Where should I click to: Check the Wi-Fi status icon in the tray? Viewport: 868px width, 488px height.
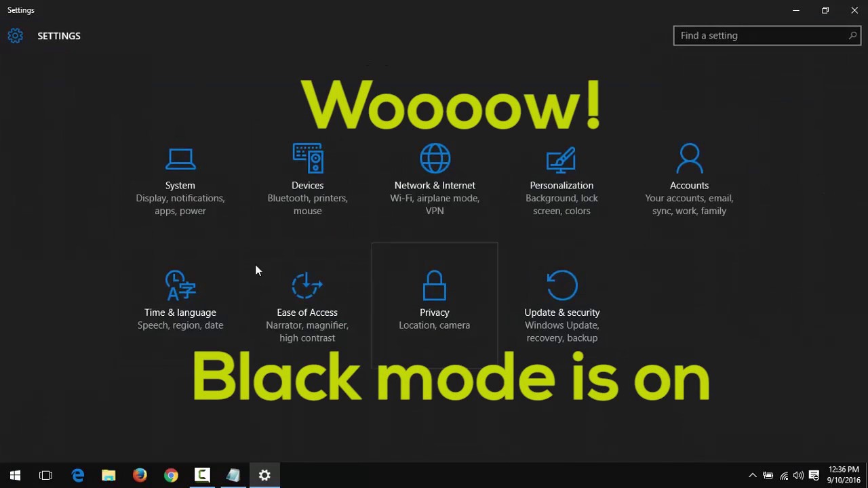point(784,475)
